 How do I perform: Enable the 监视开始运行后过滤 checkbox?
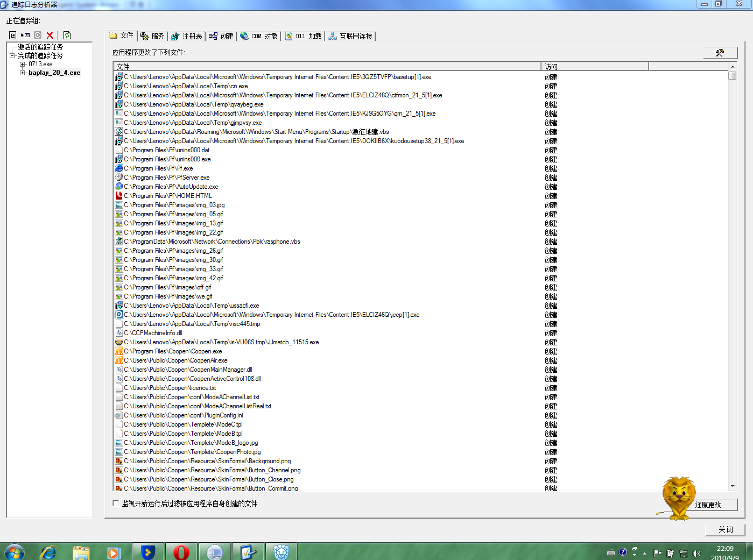point(116,504)
